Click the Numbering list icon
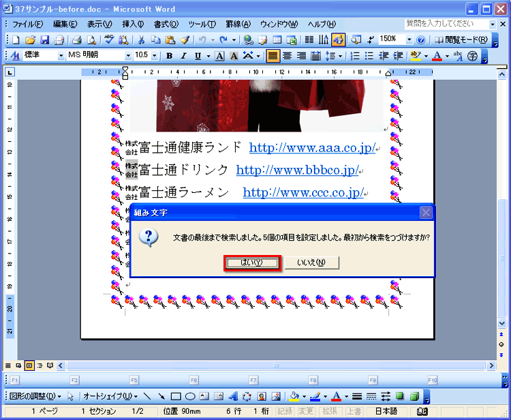The image size is (511, 420). click(x=354, y=56)
